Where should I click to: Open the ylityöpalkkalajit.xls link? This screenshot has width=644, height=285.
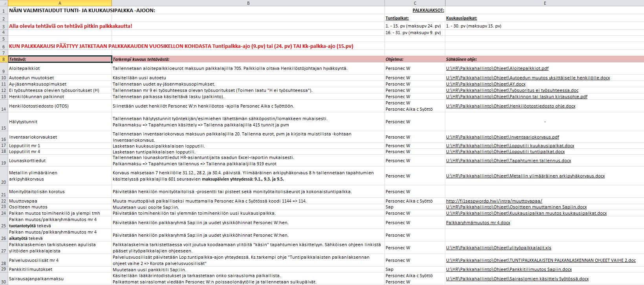click(499, 248)
